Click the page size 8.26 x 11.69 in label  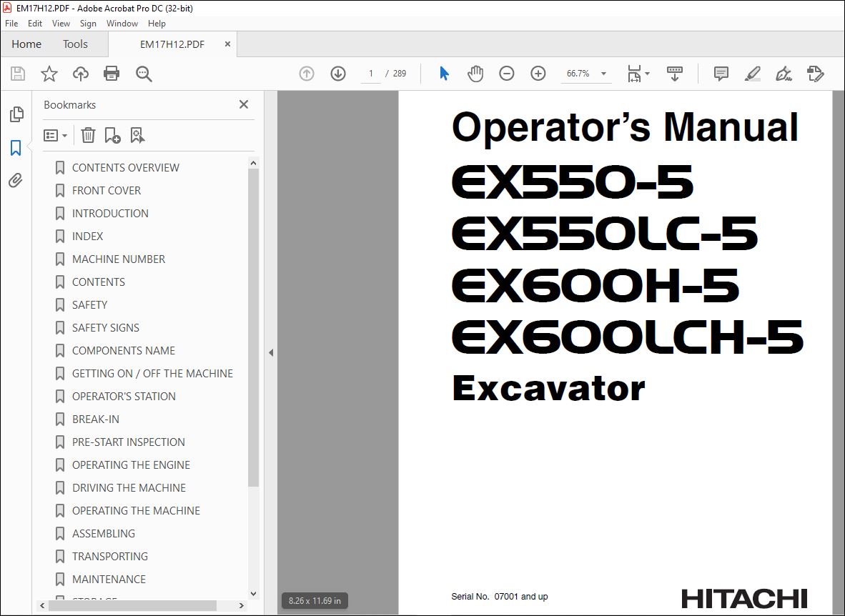(315, 600)
